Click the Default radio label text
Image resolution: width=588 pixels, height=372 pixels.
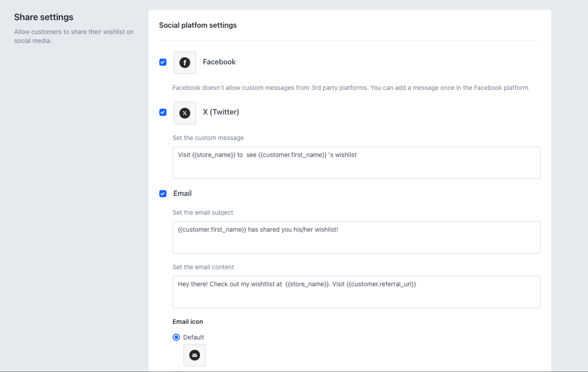pos(193,337)
